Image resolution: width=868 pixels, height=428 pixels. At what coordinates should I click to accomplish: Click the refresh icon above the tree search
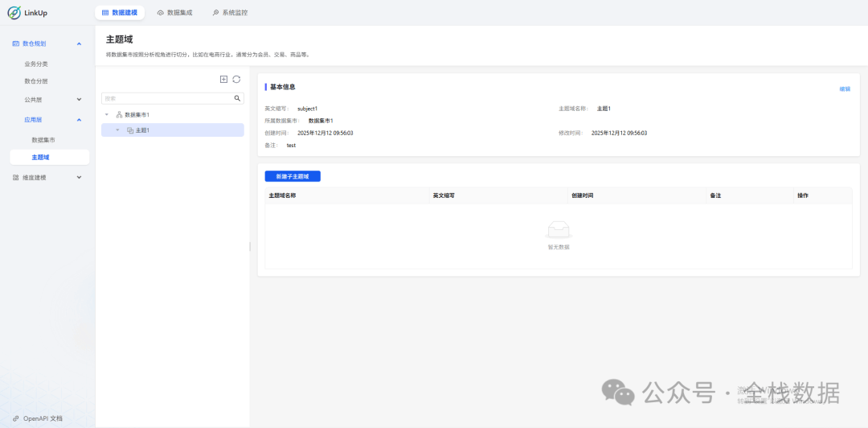(x=236, y=79)
